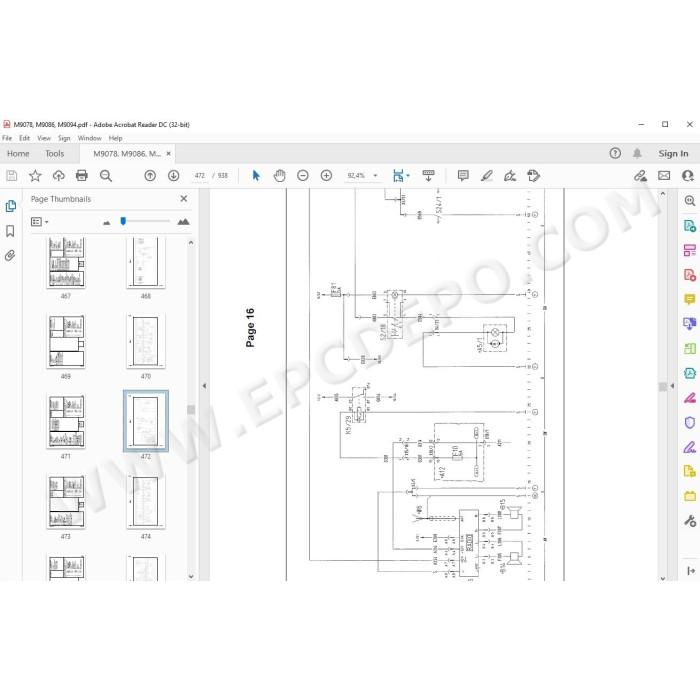This screenshot has width=700, height=700.
Task: Go to next page arrow
Action: [x=173, y=176]
